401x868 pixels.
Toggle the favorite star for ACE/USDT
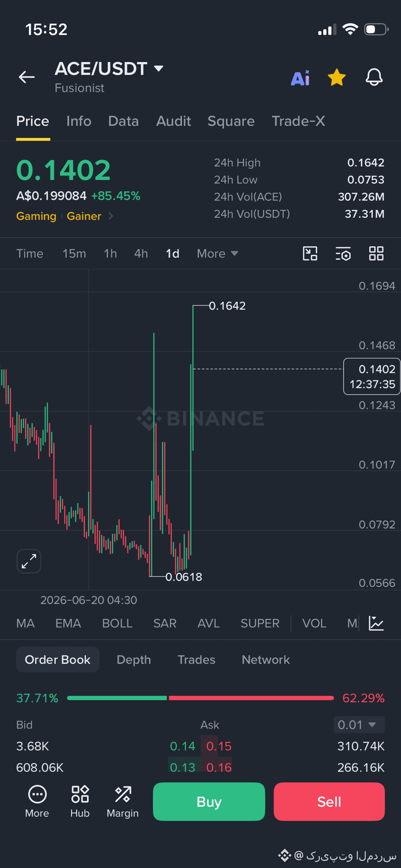pos(337,77)
